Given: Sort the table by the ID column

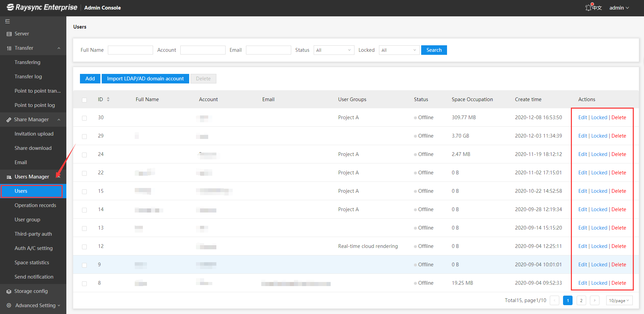Looking at the screenshot, I should [108, 99].
